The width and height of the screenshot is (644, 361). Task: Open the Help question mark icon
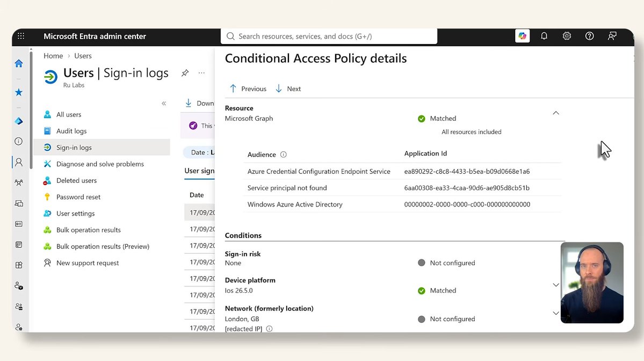coord(589,36)
